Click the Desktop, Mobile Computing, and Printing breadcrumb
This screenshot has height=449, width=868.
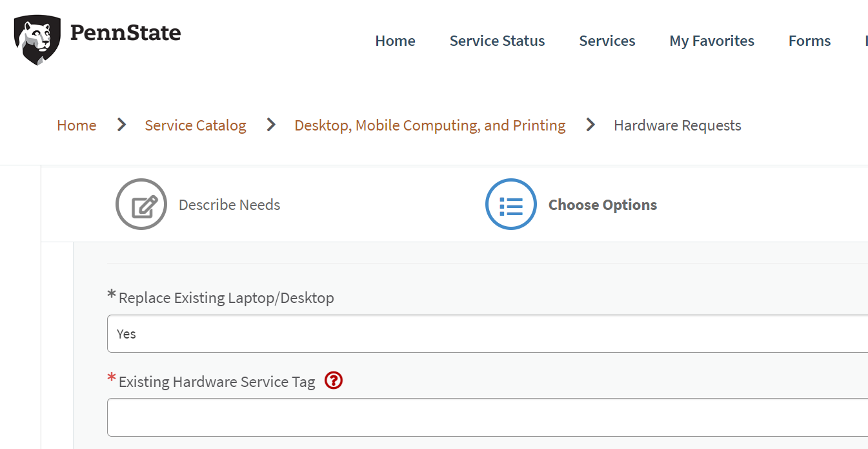pyautogui.click(x=430, y=125)
